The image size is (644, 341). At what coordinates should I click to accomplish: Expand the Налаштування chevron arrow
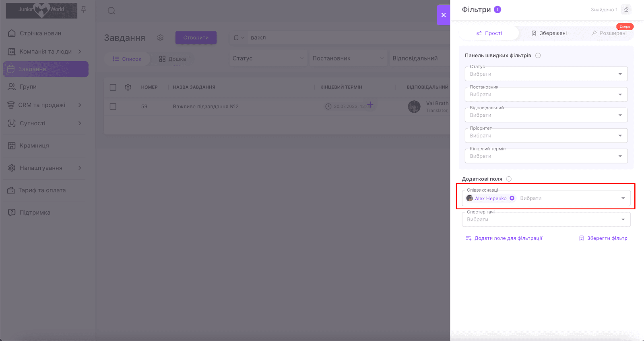pos(80,168)
